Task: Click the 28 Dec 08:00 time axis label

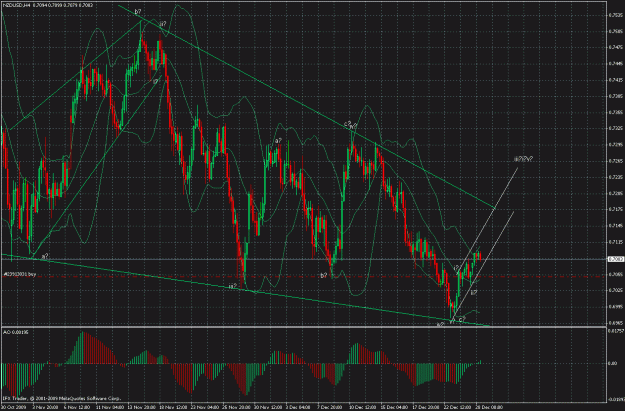Action: [x=490, y=407]
